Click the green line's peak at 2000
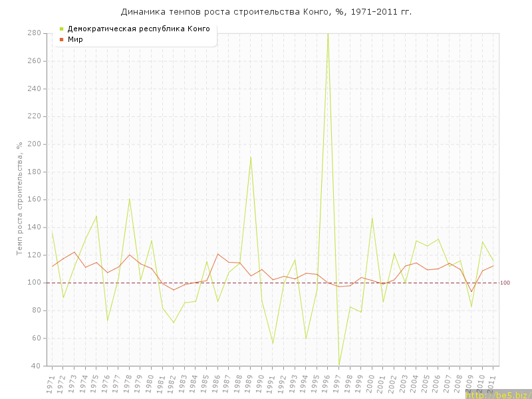Viewport: 532px width, 399px height. click(372, 218)
